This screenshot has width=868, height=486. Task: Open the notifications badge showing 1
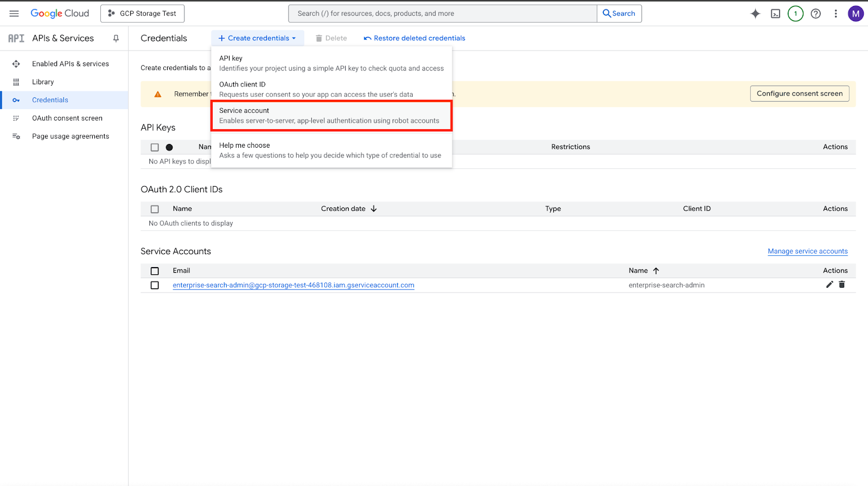(795, 14)
